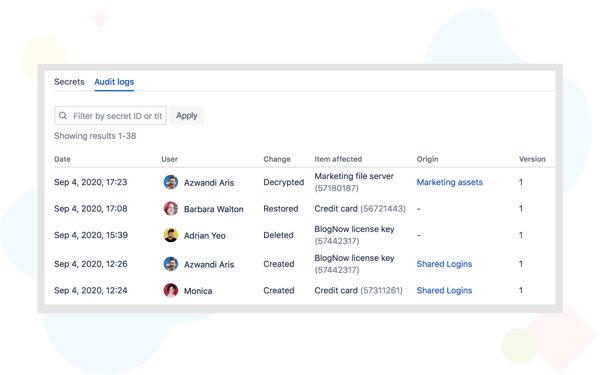Select the Version column header

pos(532,159)
